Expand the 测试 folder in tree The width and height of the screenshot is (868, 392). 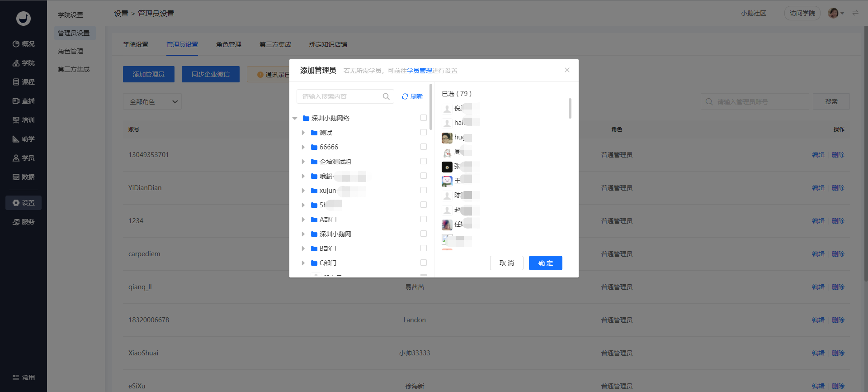coord(303,133)
